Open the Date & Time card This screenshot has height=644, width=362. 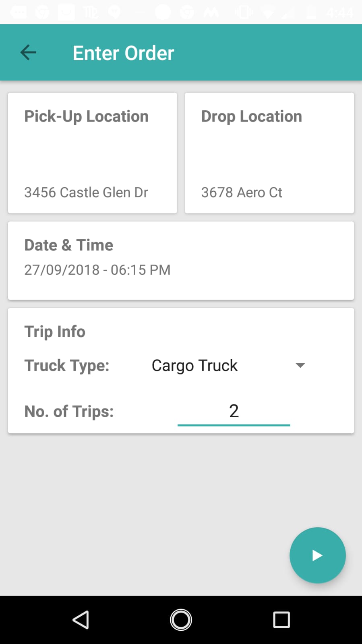click(181, 261)
